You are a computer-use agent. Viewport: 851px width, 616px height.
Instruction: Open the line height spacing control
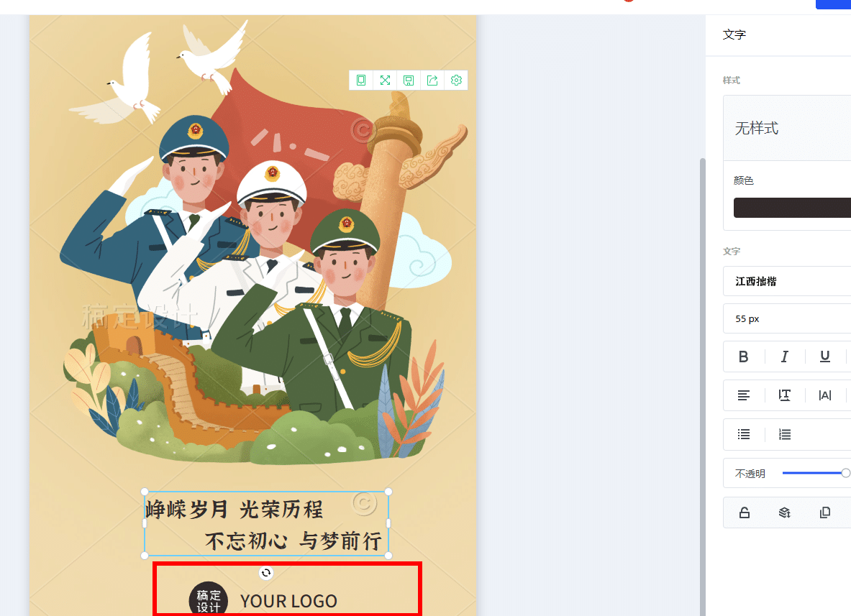tap(784, 395)
